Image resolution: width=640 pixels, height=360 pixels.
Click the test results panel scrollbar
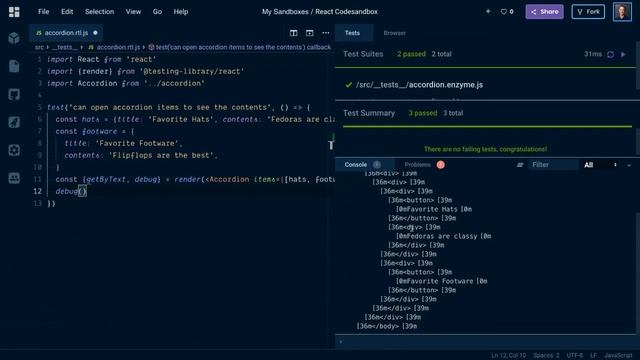[638, 65]
